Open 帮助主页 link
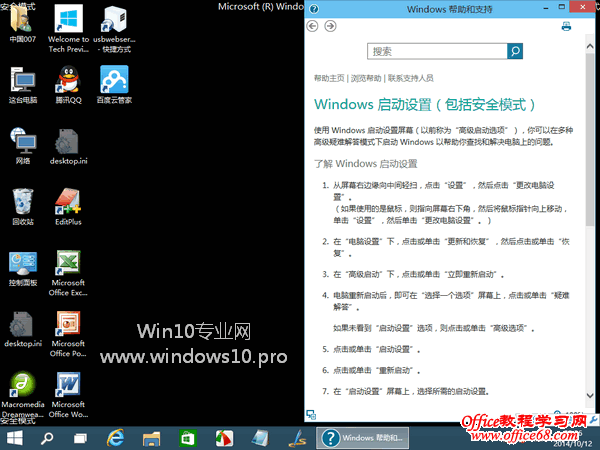The width and height of the screenshot is (600, 450). 329,78
